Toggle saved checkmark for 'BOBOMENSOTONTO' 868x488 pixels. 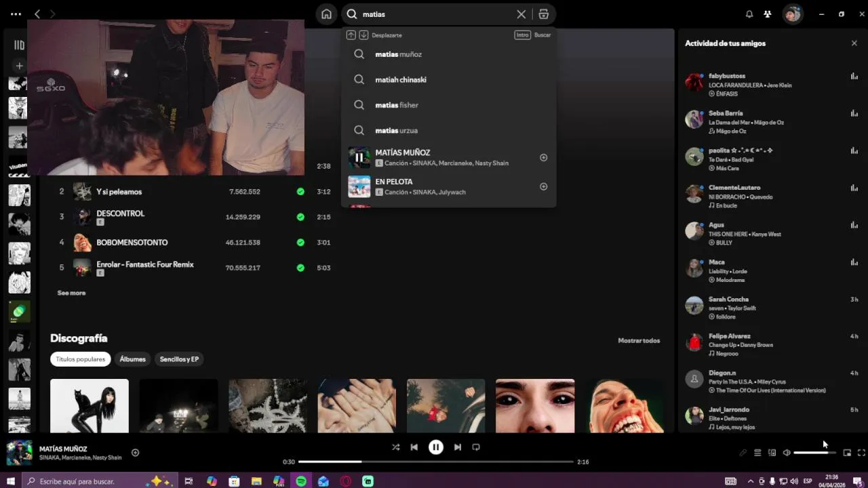pos(300,242)
